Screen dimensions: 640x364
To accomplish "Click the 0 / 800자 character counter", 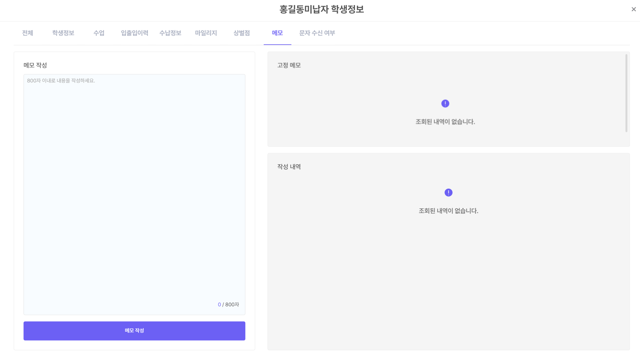I will (228, 305).
